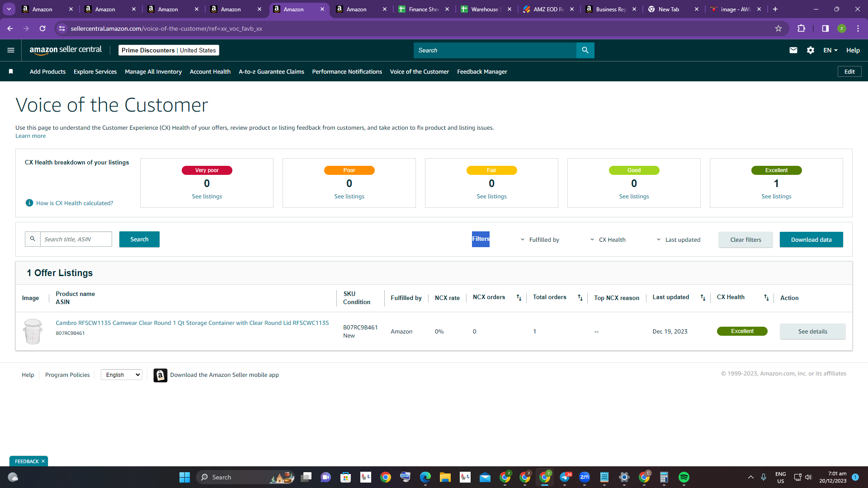Go back to the previous page
The image size is (868, 488).
(x=10, y=28)
